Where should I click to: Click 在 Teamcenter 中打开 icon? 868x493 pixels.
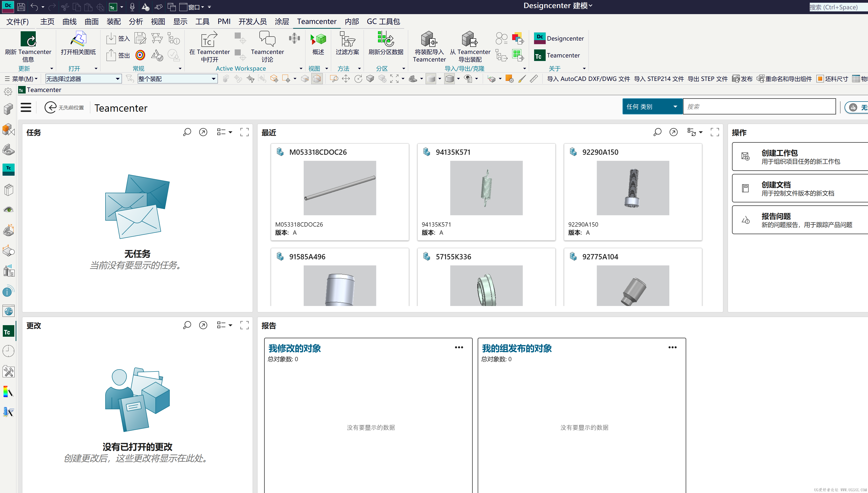(x=209, y=39)
